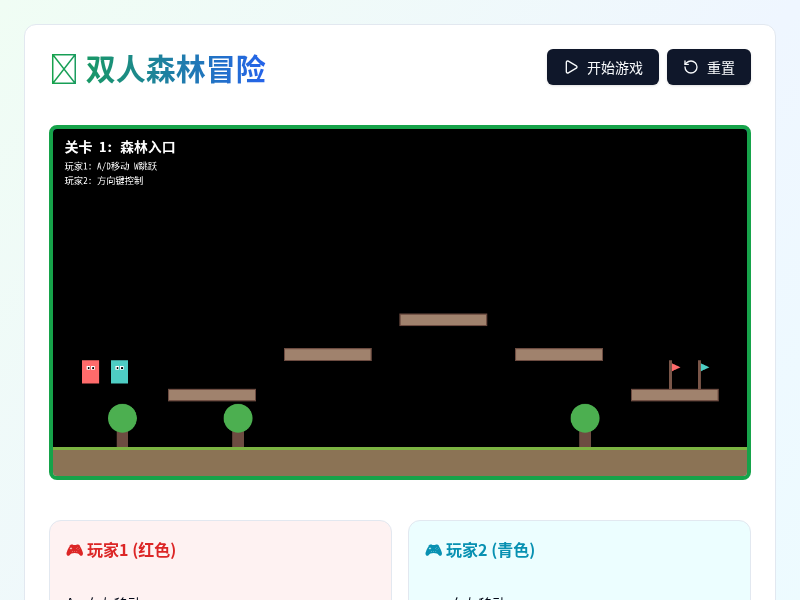The height and width of the screenshot is (600, 800).
Task: Click the logo icon beside the 双人森林冒险 title
Action: [x=64, y=69]
